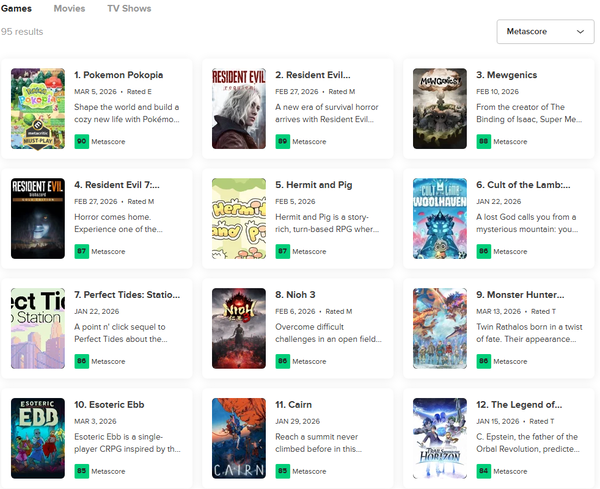Image resolution: width=600 pixels, height=489 pixels.
Task: Open Monster Hunter cover thumbnail
Action: 440,328
